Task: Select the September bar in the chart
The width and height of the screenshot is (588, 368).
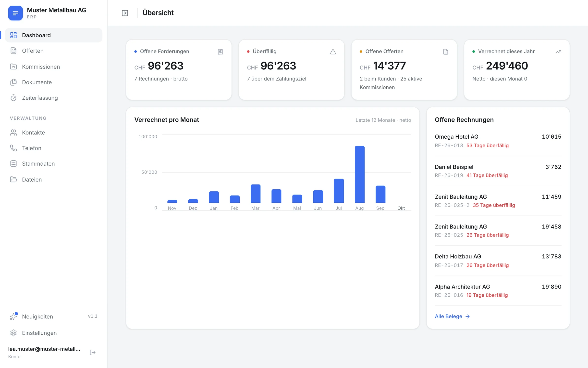Action: 380,194
